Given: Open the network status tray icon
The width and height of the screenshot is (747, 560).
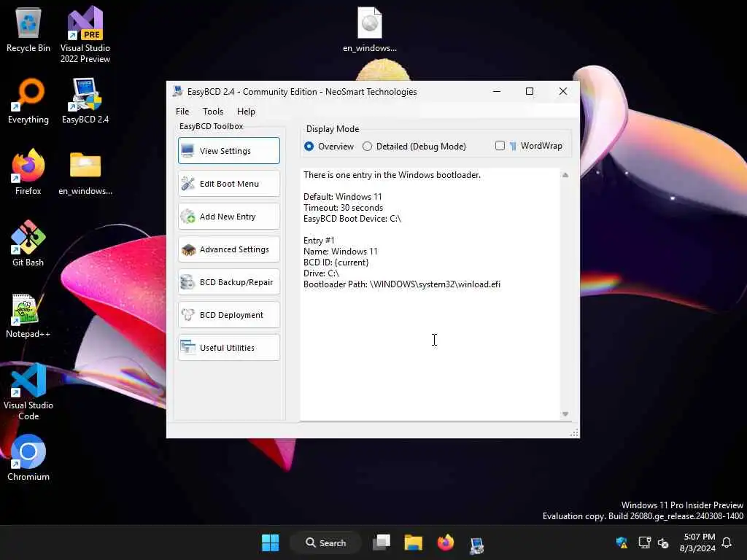Looking at the screenshot, I should point(644,542).
